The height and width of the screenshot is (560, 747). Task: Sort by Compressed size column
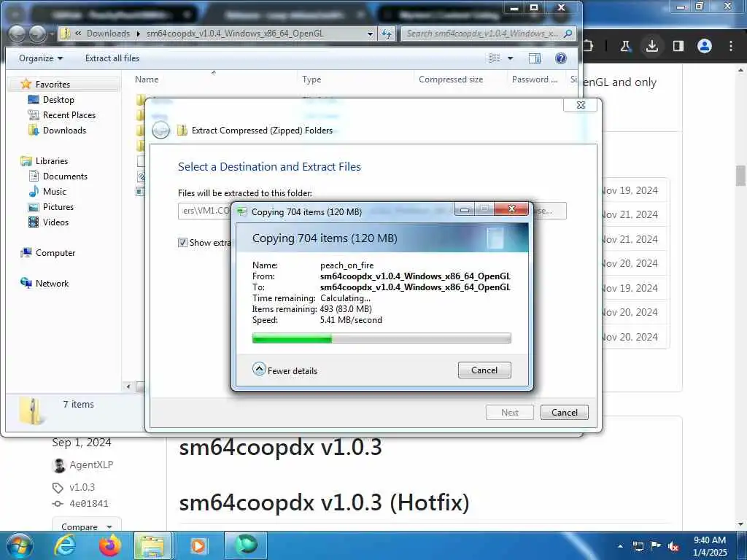point(460,79)
